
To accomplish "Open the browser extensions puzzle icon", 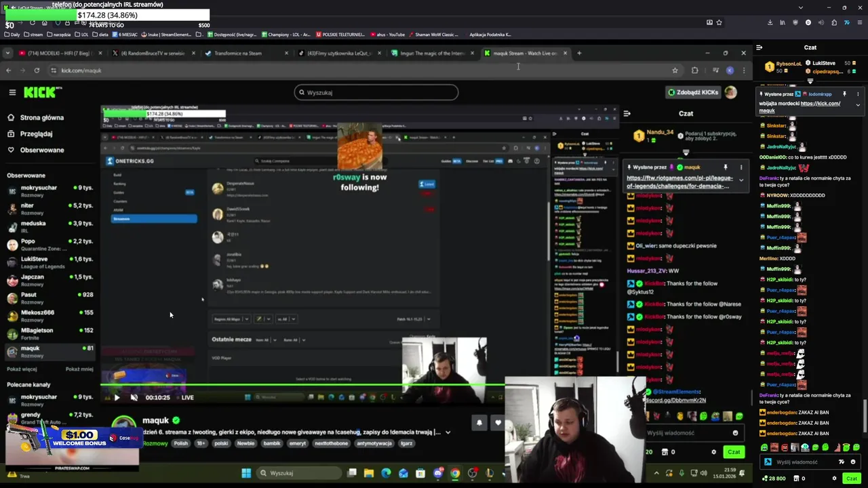I will 694,70.
